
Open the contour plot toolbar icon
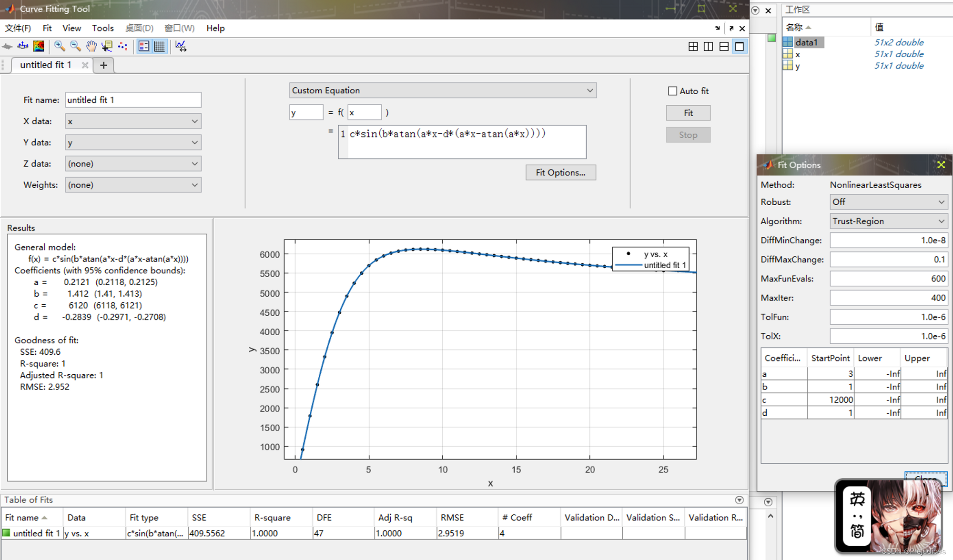(x=39, y=46)
